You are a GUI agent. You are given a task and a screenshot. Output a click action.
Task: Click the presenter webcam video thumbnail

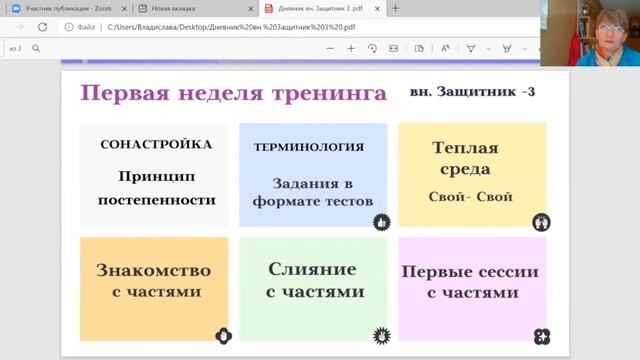tap(590, 33)
